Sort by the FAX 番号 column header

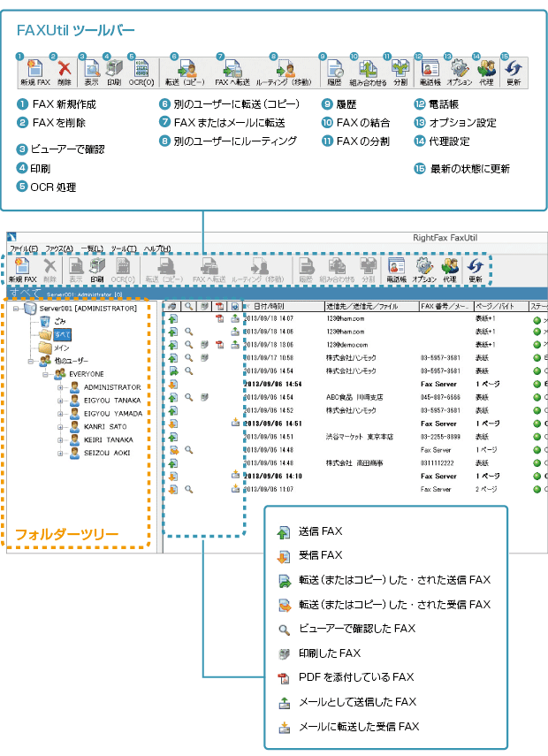point(446,306)
